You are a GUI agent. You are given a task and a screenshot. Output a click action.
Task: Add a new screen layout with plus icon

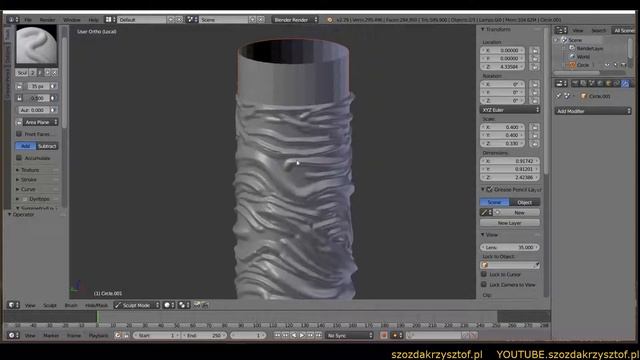point(171,20)
